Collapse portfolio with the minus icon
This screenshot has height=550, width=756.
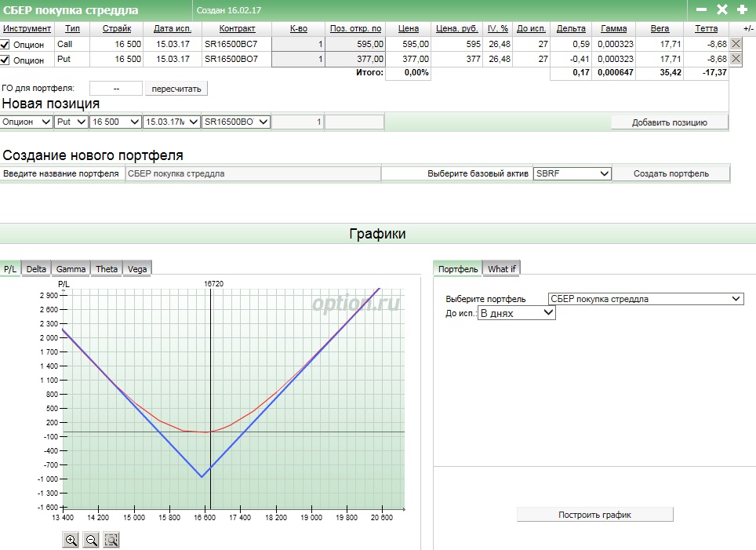[x=702, y=9]
